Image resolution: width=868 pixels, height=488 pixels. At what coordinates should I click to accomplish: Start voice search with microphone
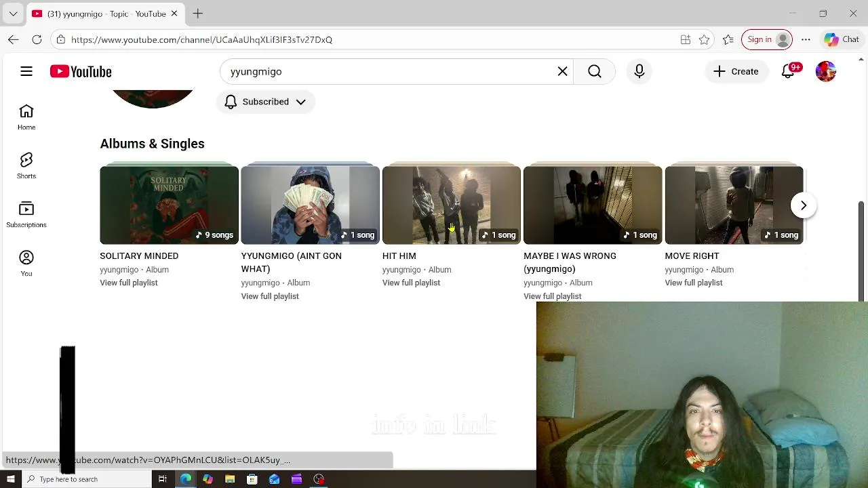[x=639, y=71]
